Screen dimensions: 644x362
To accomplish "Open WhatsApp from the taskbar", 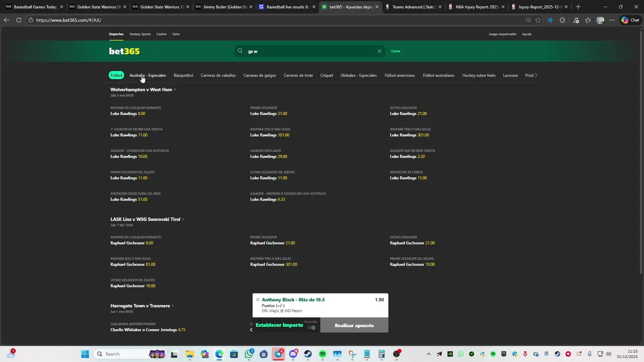I will click(249, 354).
